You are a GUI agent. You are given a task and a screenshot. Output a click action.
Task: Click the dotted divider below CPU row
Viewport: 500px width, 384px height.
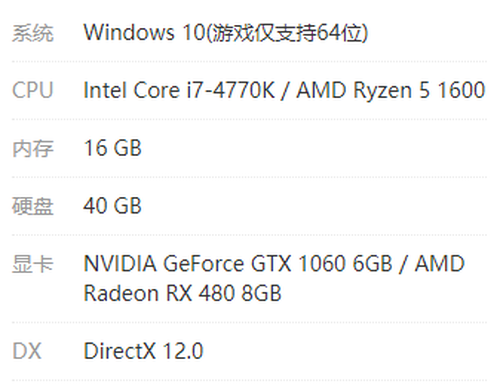tap(249, 119)
